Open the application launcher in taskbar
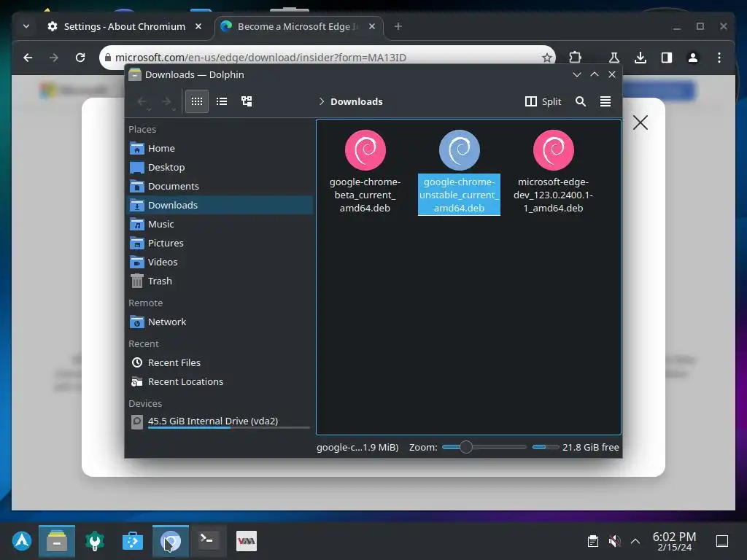 pos(21,541)
